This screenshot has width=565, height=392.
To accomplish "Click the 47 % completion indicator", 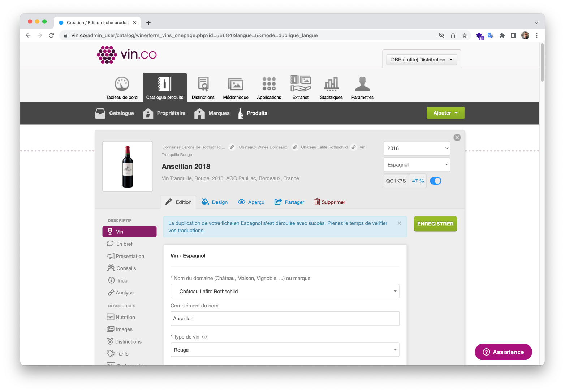I will pyautogui.click(x=418, y=181).
